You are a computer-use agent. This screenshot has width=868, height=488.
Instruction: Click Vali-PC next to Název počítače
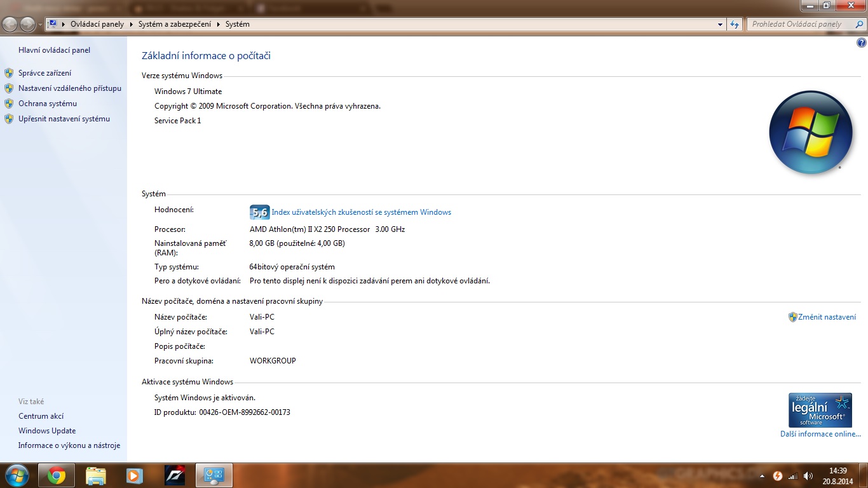pos(262,317)
